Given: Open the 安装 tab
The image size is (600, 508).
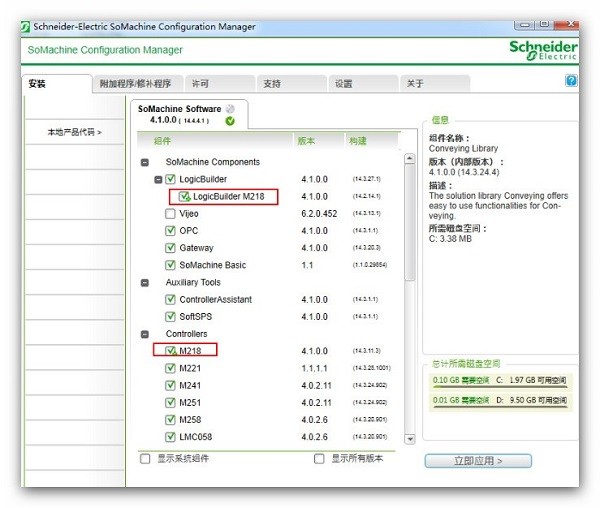Looking at the screenshot, I should coord(57,83).
